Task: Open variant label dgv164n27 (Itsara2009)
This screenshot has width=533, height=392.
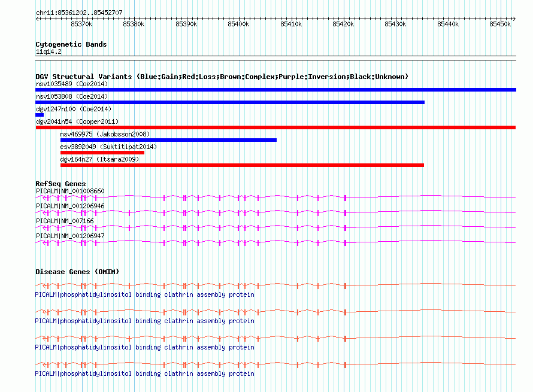Action: (99, 159)
